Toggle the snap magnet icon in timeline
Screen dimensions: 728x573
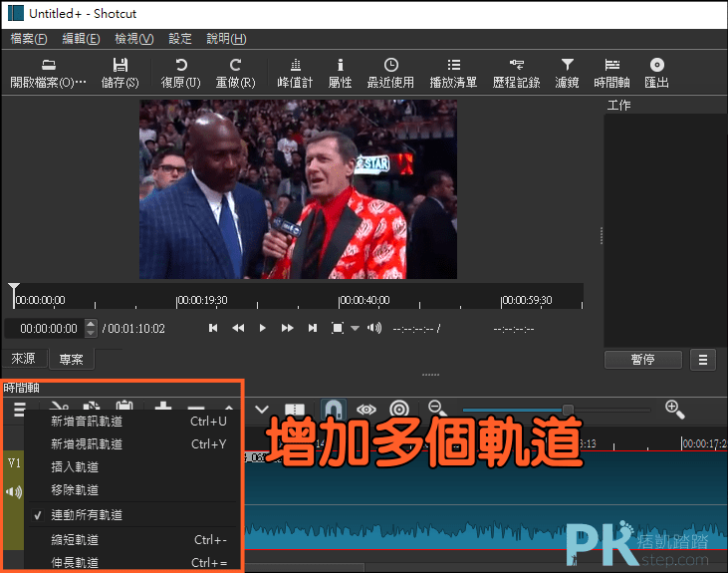334,410
